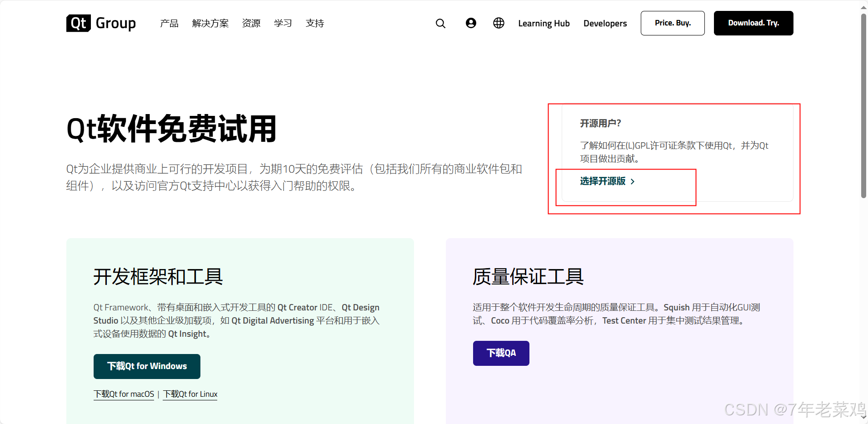Open the 解决方案 menu
The height and width of the screenshot is (424, 868).
pos(210,23)
